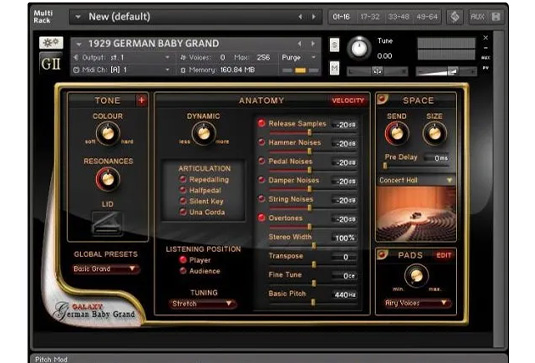The height and width of the screenshot is (363, 535).
Task: Enable Una Corda articulation
Action: coord(183,212)
